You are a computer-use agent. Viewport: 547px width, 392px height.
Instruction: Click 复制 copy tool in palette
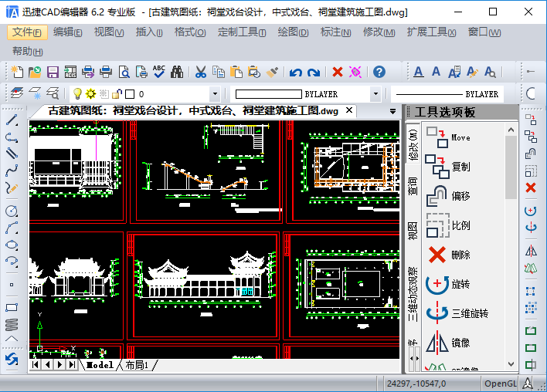[x=448, y=167]
